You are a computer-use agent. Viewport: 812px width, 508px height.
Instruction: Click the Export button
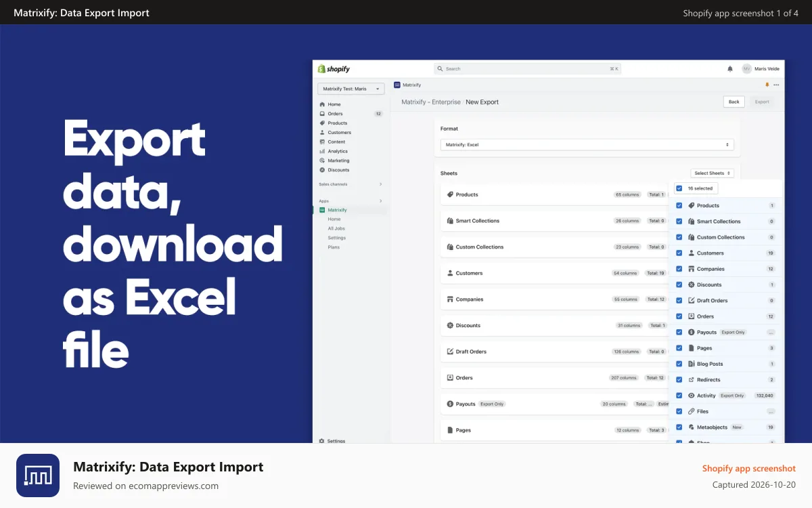[762, 102]
